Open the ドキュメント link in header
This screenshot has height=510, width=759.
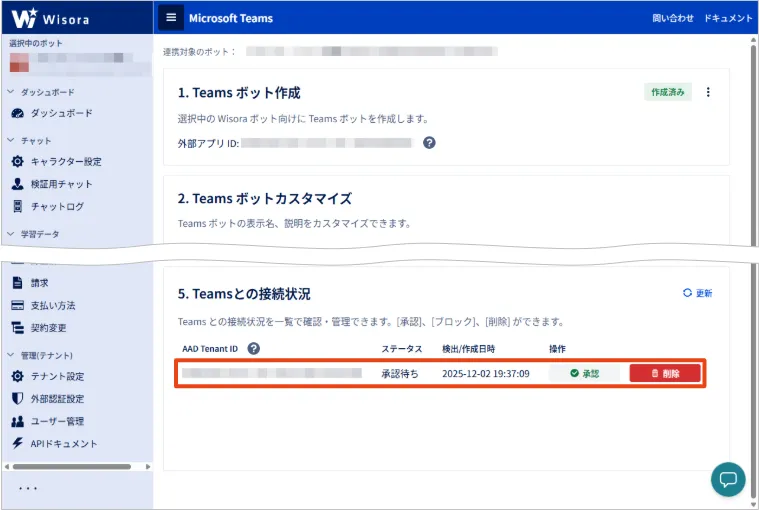(728, 18)
